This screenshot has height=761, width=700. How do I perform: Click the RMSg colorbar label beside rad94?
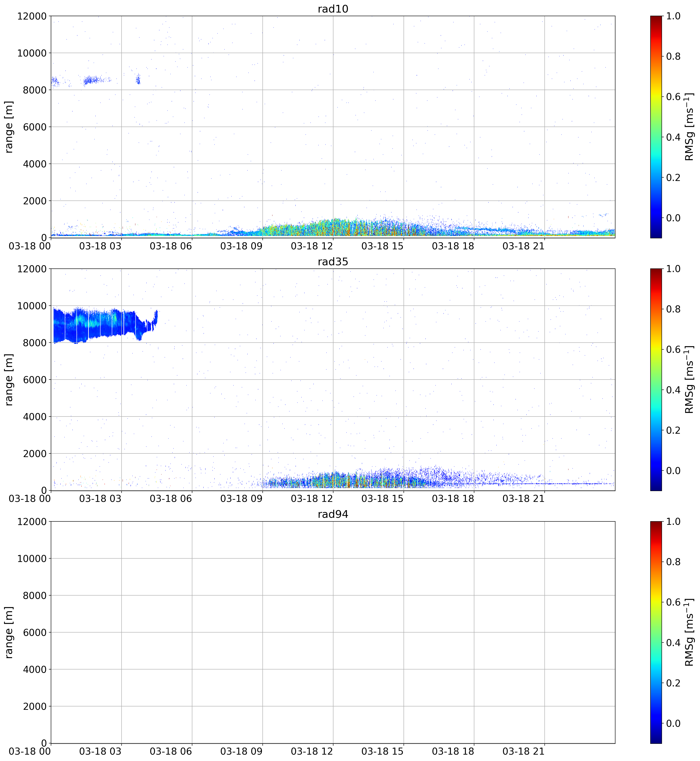tap(689, 632)
